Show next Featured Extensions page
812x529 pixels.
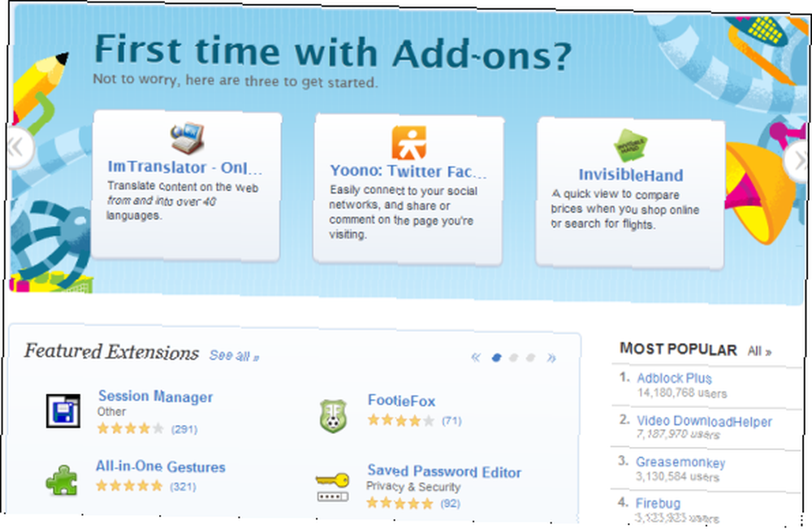click(x=551, y=358)
